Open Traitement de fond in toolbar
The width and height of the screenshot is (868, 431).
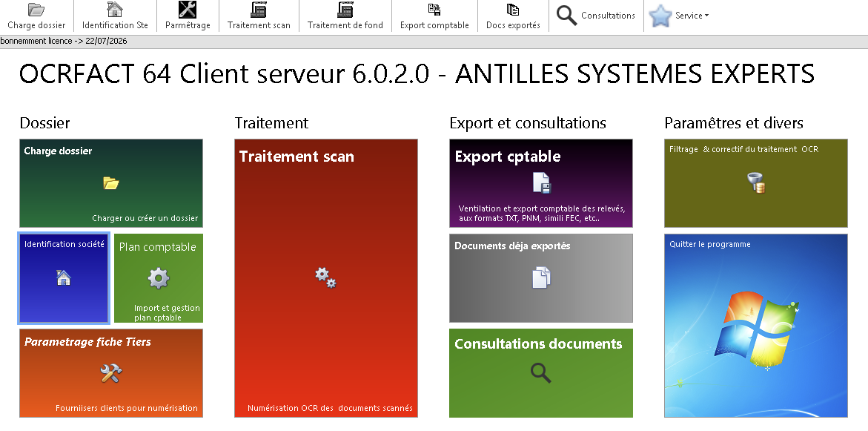pos(345,10)
